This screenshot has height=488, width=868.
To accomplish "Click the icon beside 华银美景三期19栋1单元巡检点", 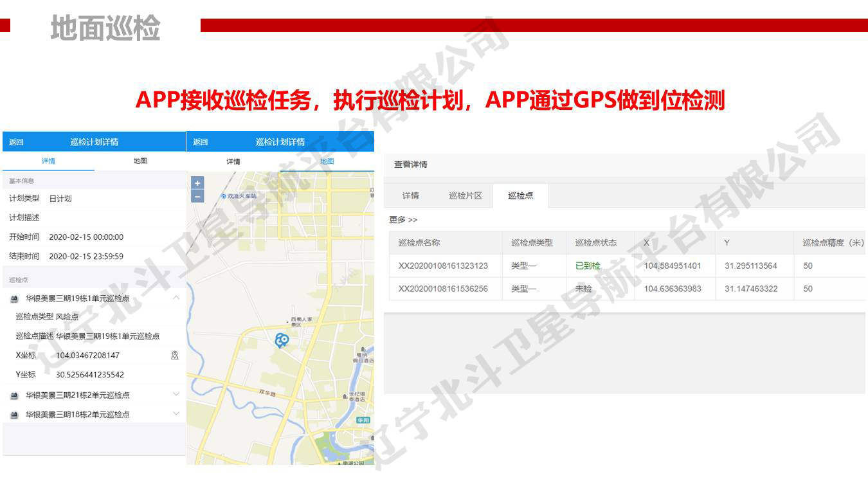I will [14, 299].
